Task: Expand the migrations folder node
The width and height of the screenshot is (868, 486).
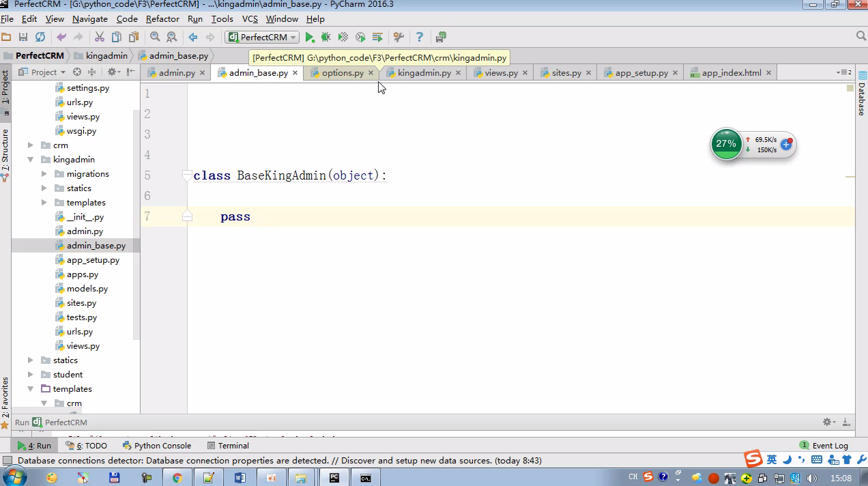Action: point(44,174)
